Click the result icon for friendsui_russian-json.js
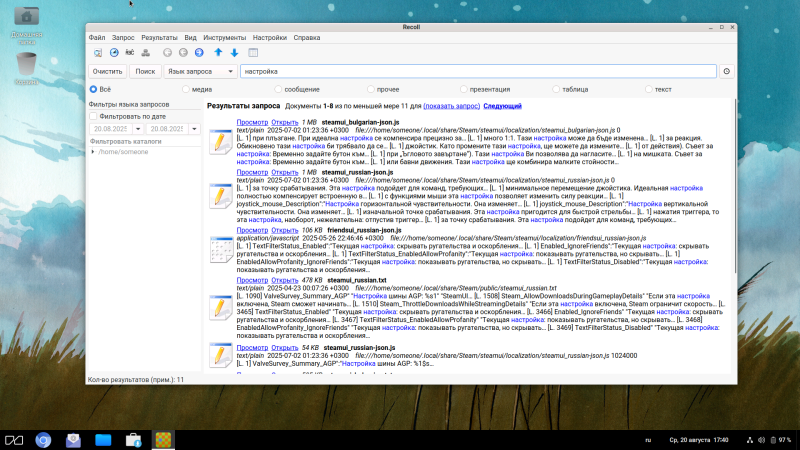The height and width of the screenshot is (450, 800). pos(220,246)
